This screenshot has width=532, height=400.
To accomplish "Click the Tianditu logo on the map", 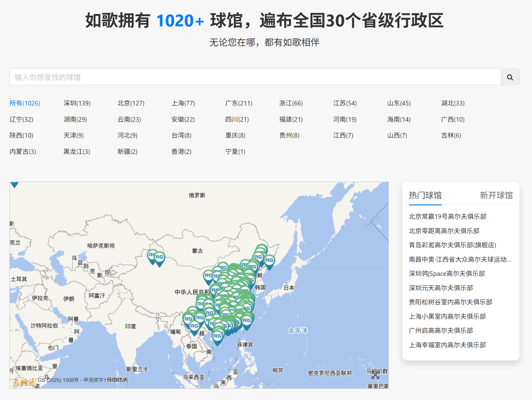I will (24, 382).
